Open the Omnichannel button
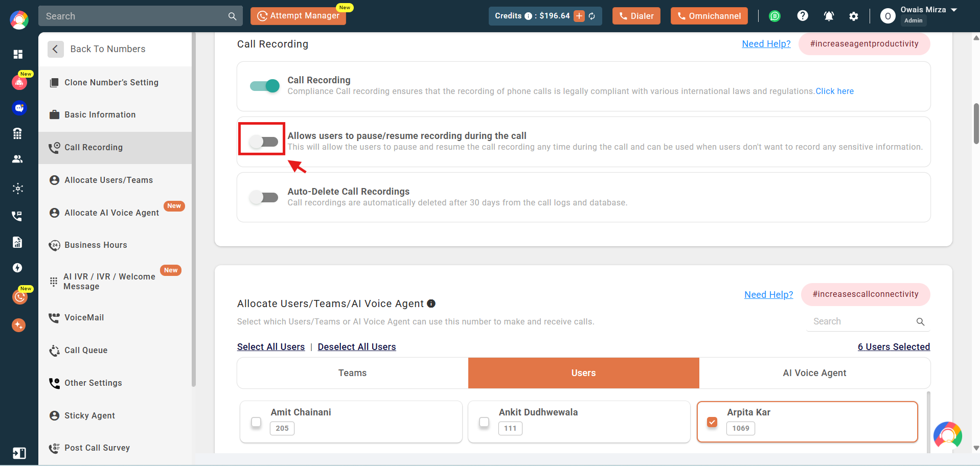The height and width of the screenshot is (466, 980). (x=709, y=16)
